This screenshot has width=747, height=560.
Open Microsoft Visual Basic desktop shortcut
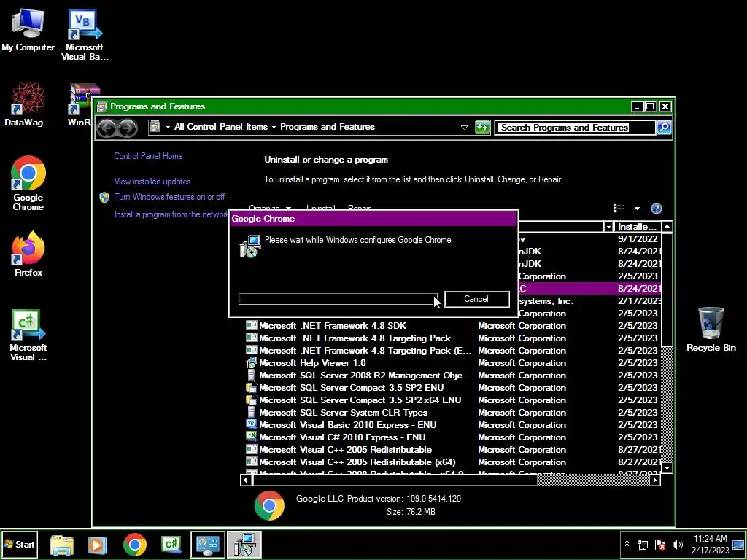(85, 34)
